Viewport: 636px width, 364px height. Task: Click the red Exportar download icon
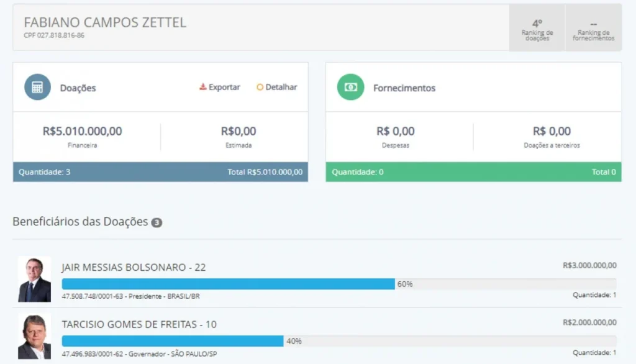(202, 87)
